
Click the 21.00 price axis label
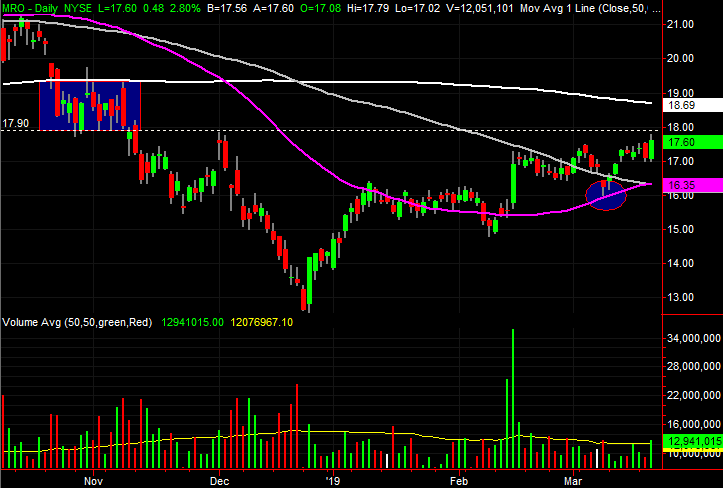pos(681,24)
